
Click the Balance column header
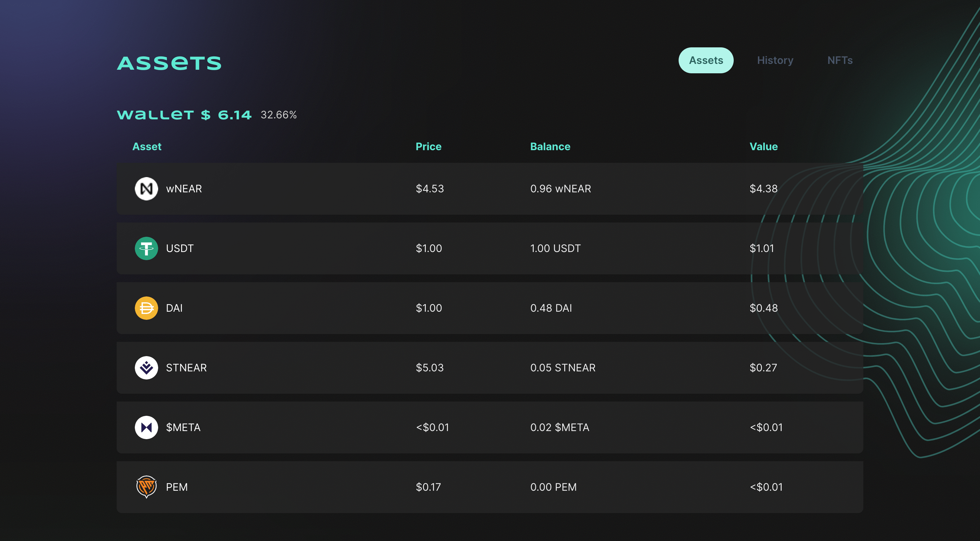[x=550, y=147]
